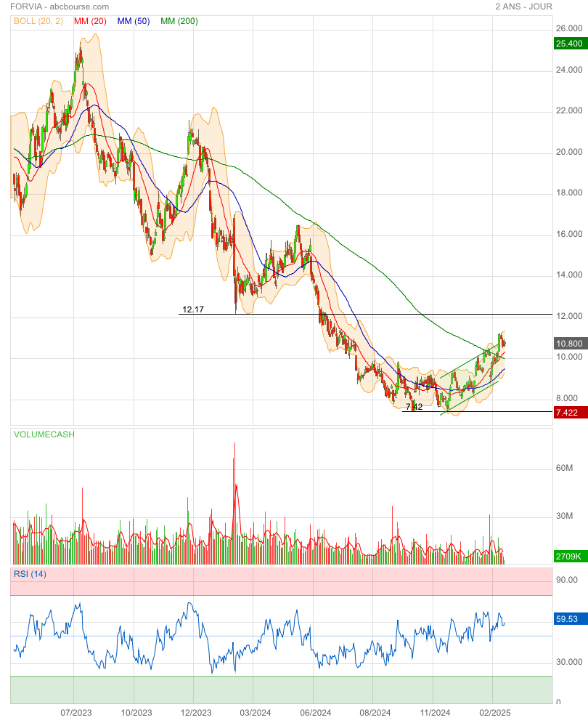Click the 06/2024 date axis label
Image resolution: width=588 pixels, height=720 pixels.
[x=316, y=713]
